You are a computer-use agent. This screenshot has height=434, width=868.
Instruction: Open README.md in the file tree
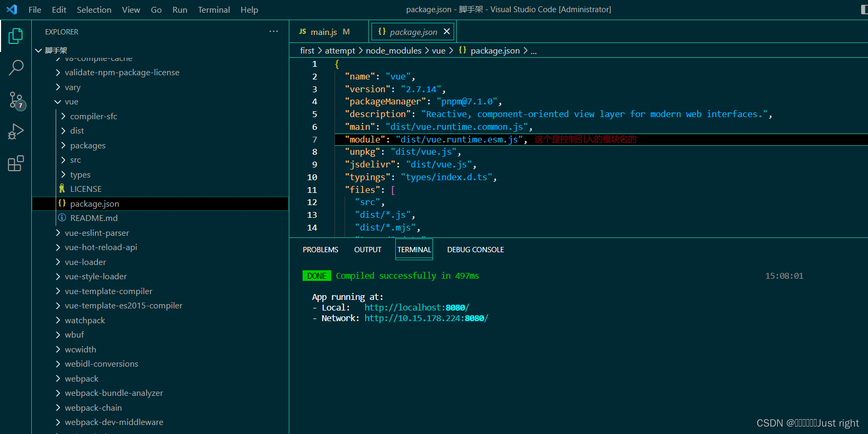tap(160, 218)
